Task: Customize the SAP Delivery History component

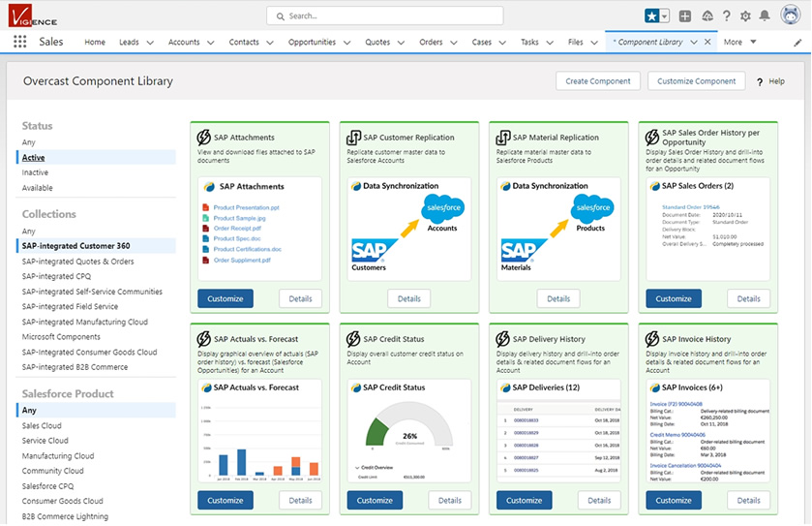Action: click(x=524, y=500)
